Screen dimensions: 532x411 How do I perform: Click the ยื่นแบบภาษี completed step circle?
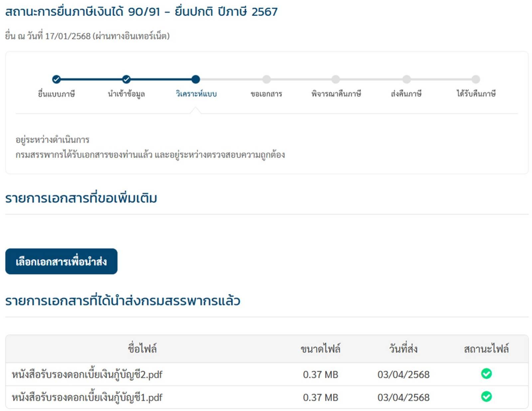(x=57, y=79)
